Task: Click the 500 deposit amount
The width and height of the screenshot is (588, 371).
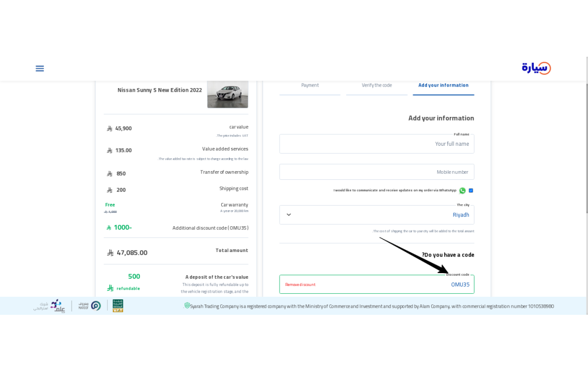Action: pos(134,277)
